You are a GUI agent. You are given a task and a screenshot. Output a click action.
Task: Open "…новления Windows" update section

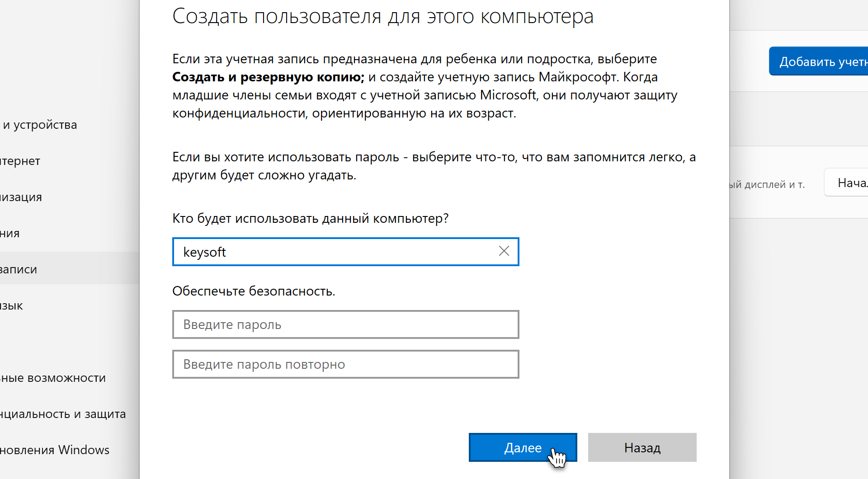[x=55, y=450]
